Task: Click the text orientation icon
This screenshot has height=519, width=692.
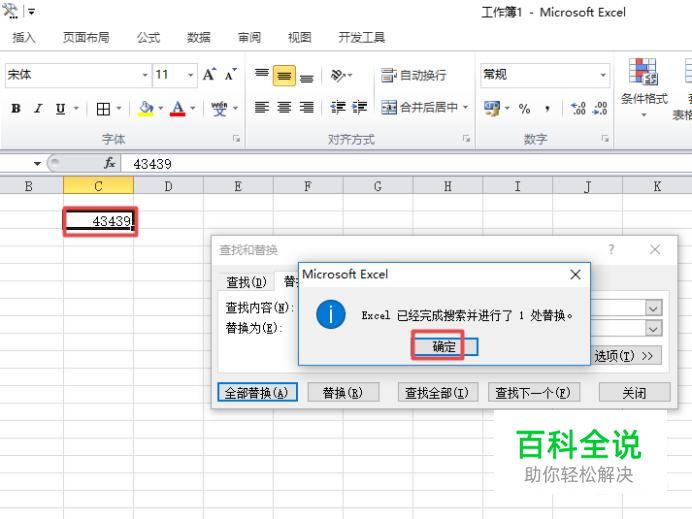Action: [x=338, y=75]
